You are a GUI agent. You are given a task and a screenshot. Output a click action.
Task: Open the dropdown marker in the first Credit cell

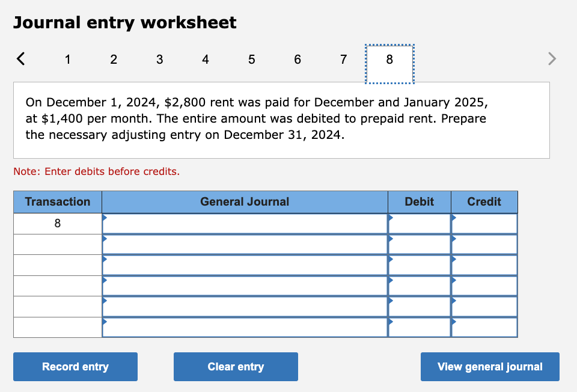click(454, 218)
